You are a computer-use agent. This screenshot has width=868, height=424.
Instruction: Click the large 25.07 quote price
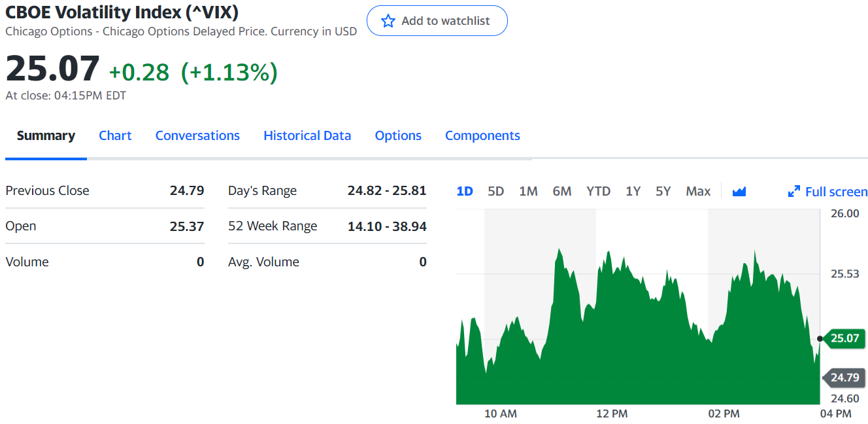(x=53, y=69)
